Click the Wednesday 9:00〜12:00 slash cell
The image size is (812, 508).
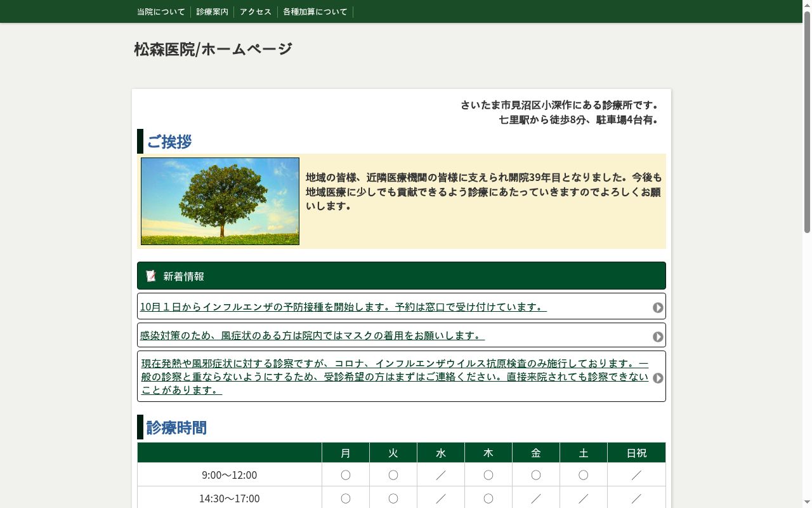441,475
